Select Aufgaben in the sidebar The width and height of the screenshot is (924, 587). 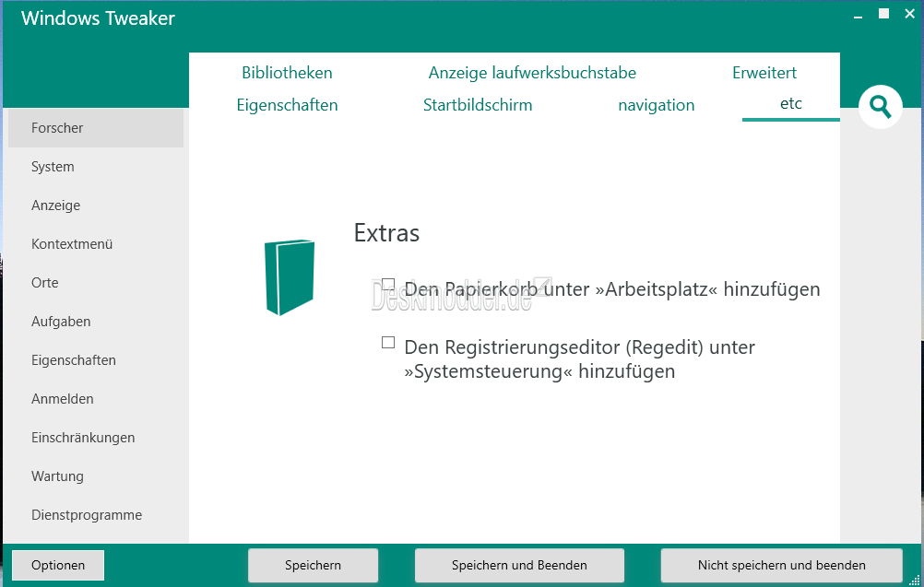coord(96,322)
